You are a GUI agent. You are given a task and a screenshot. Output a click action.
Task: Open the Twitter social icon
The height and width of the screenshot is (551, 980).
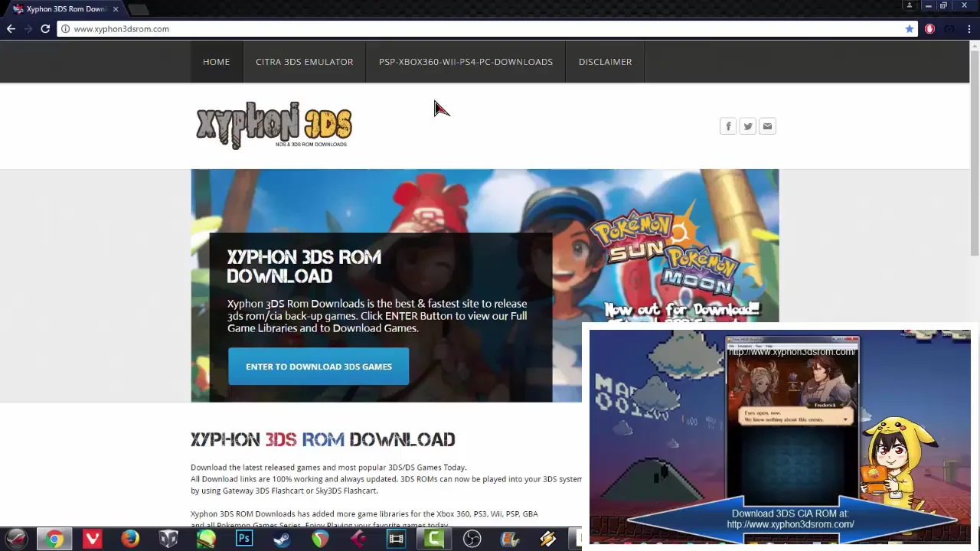point(748,126)
